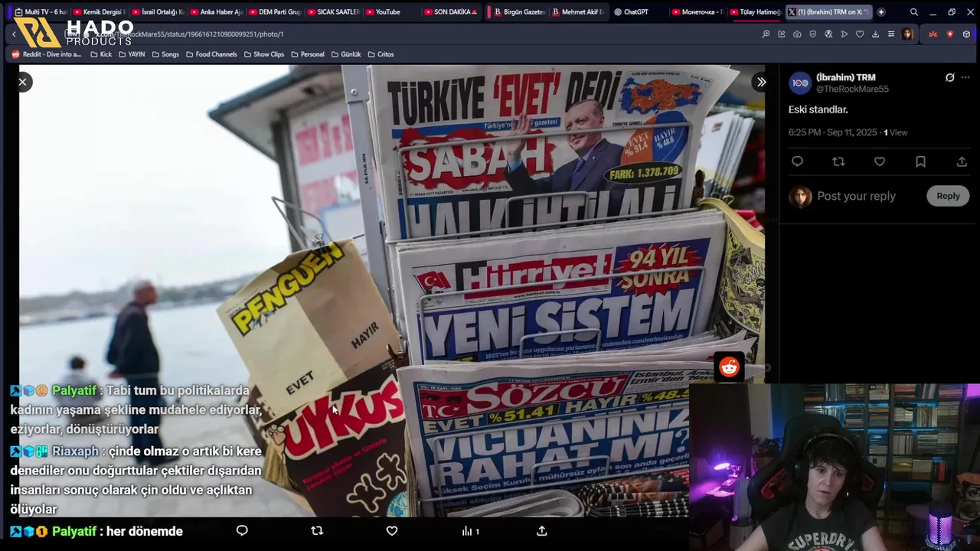Open the tweet's more options menu

[x=965, y=77]
